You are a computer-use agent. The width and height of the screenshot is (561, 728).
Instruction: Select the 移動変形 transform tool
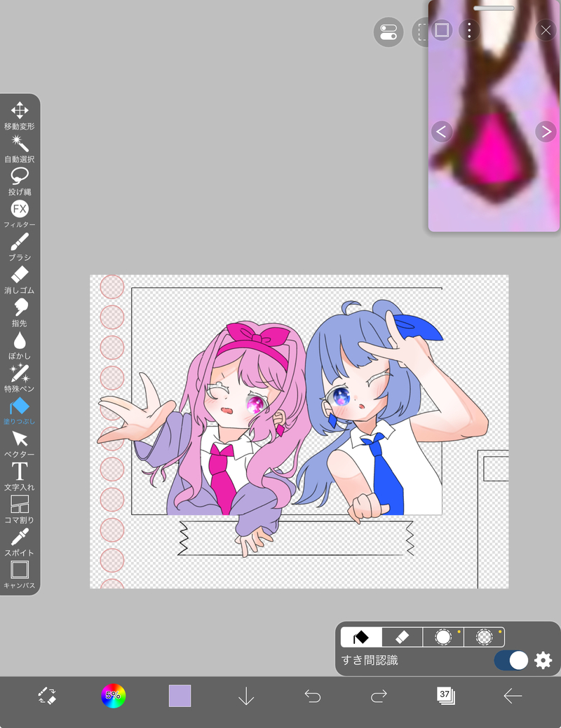coord(20,116)
